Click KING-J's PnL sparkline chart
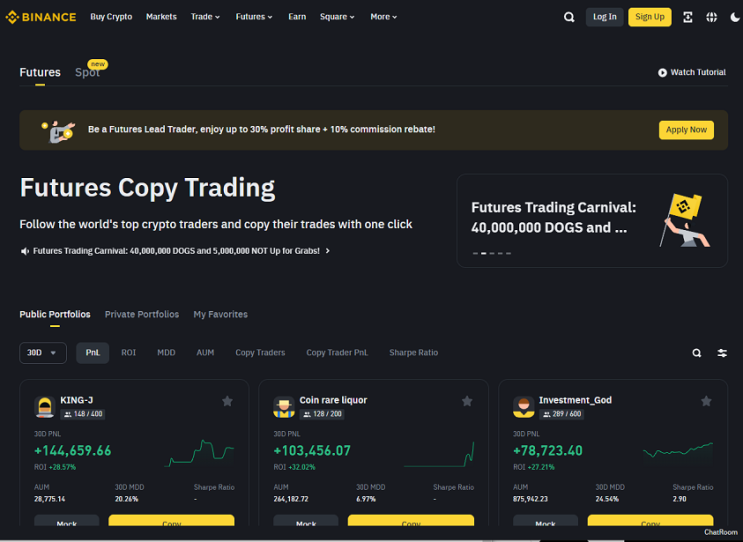 (x=199, y=453)
